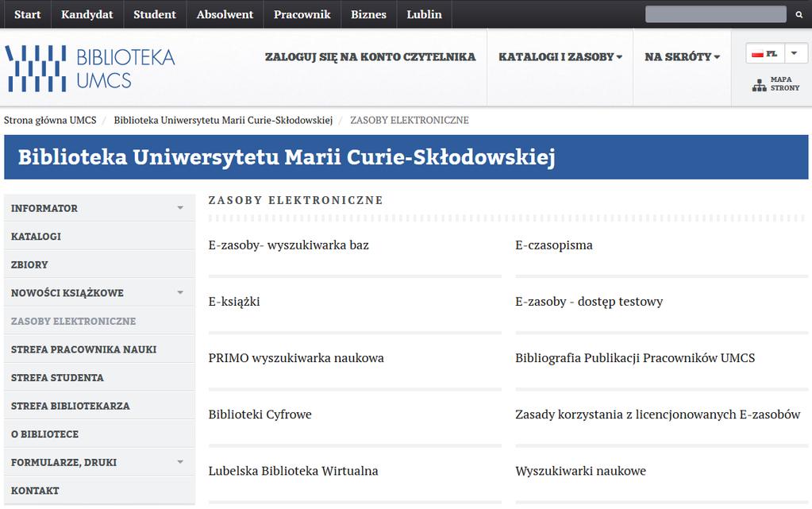The height and width of the screenshot is (509, 812).
Task: Open the Kandydat top menu item
Action: coord(87,14)
